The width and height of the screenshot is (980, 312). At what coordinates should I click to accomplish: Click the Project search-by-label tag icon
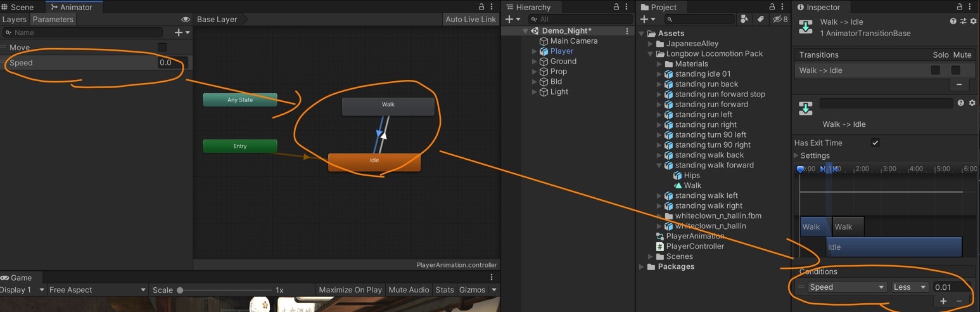[761, 20]
